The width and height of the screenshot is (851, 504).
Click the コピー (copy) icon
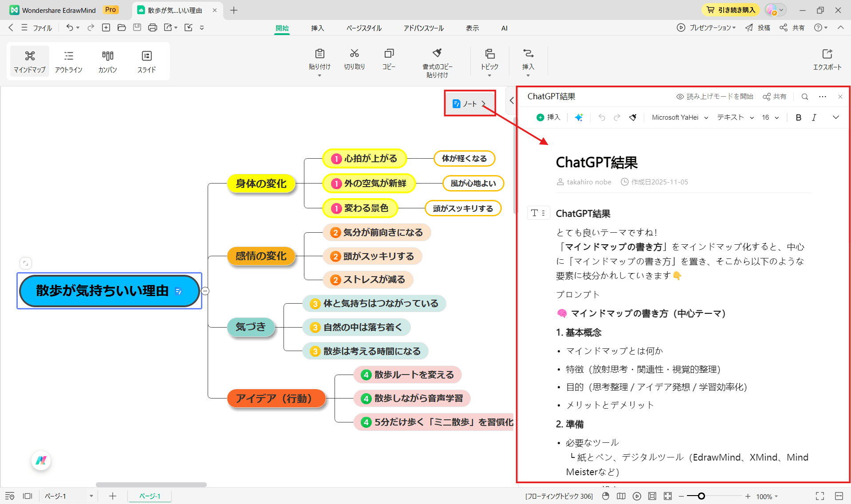click(389, 60)
